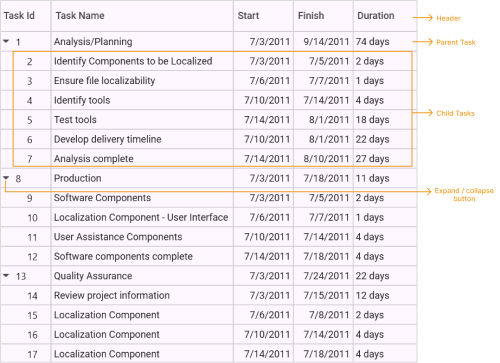
Task: Select Localization Component in task 16 row
Action: click(107, 334)
